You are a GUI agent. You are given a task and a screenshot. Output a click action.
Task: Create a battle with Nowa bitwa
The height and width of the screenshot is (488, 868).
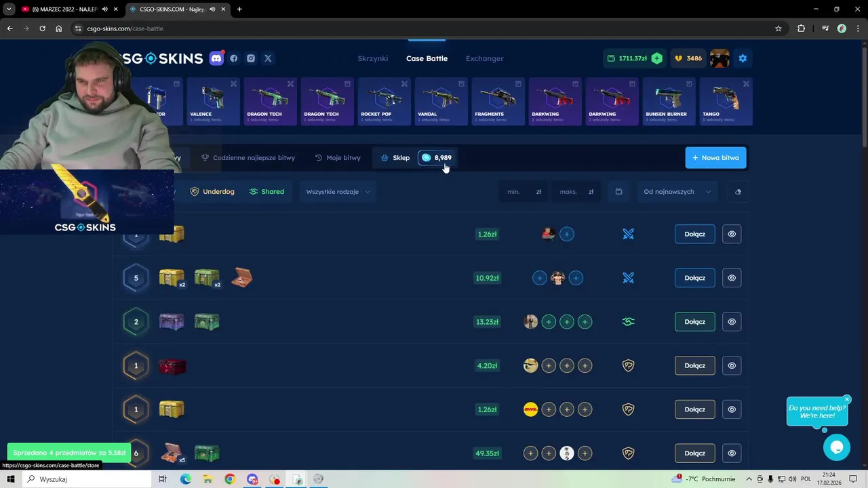(x=715, y=158)
